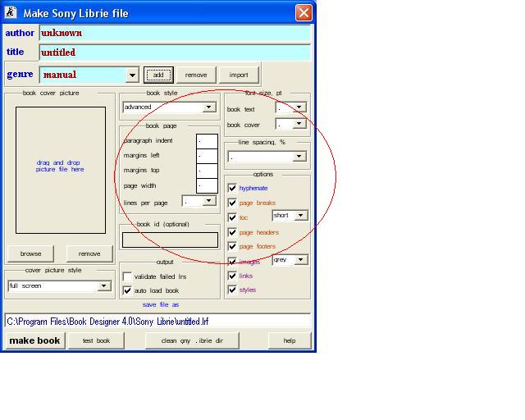The width and height of the screenshot is (525, 420).
Task: Click the application icon in the title bar
Action: (x=11, y=12)
